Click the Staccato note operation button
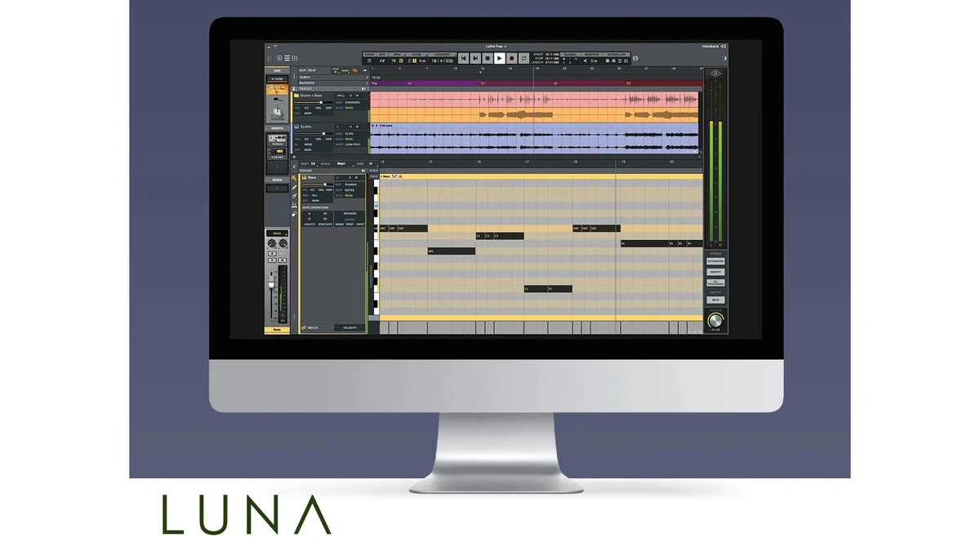Viewport: 980px width, 551px height. (x=325, y=224)
